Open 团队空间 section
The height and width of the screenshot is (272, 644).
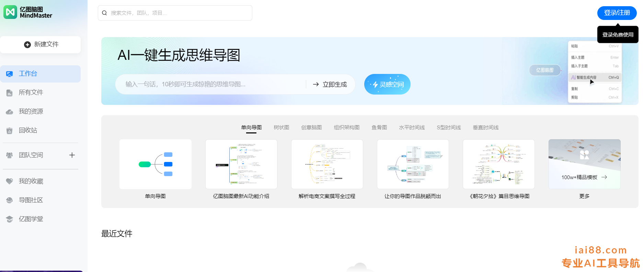[31, 155]
